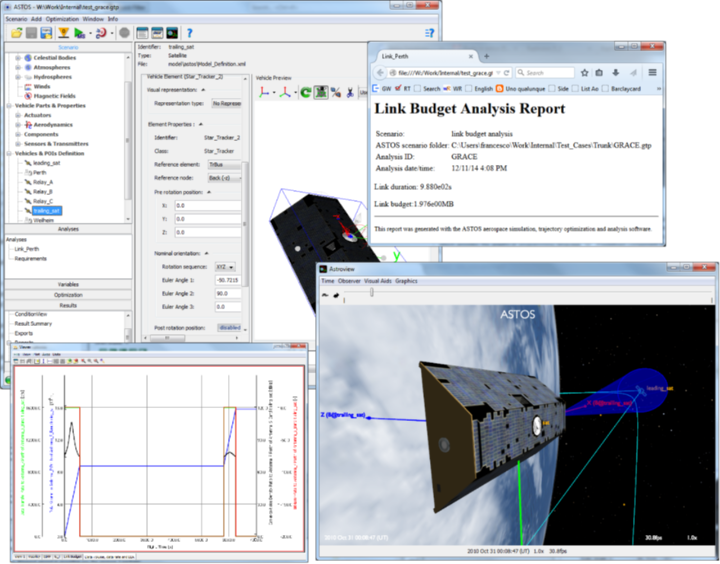Image resolution: width=720 pixels, height=564 pixels.
Task: Click the bookmarks clipboard icon in browser
Action: pos(599,73)
